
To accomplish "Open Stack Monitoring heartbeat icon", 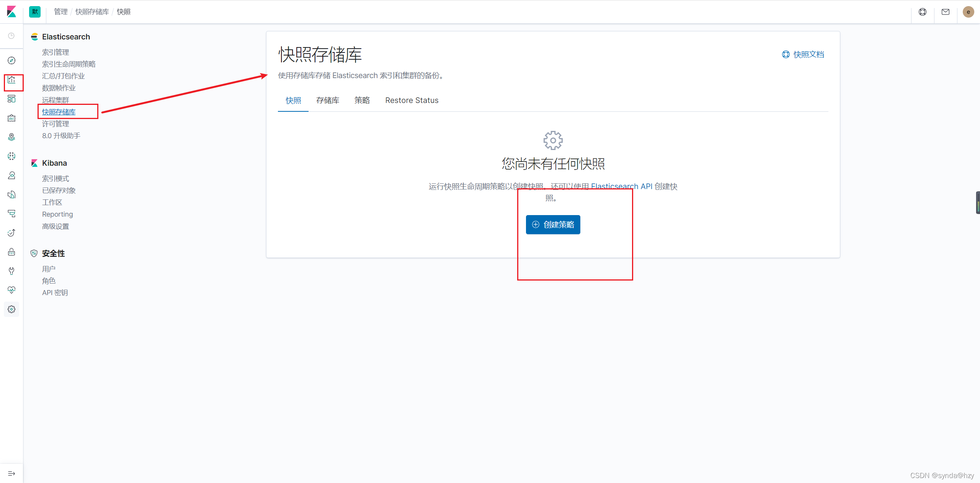I will point(11,290).
